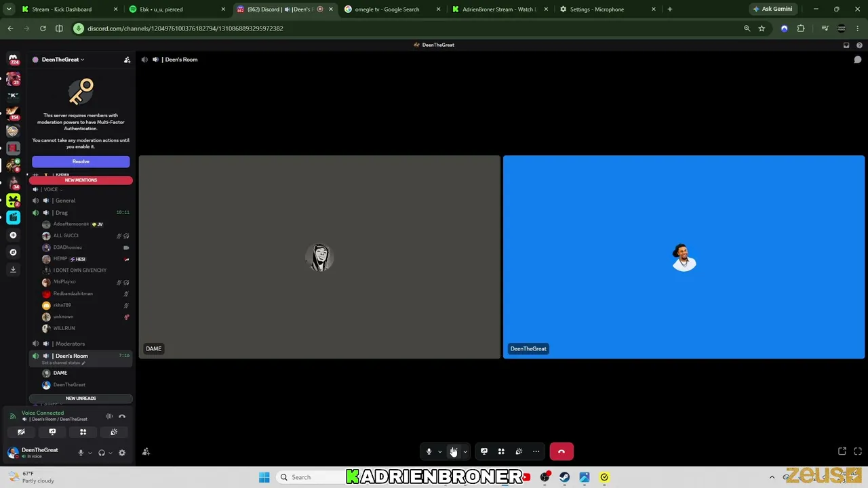The height and width of the screenshot is (488, 868).
Task: Open output device arrow in user panel
Action: 111,453
